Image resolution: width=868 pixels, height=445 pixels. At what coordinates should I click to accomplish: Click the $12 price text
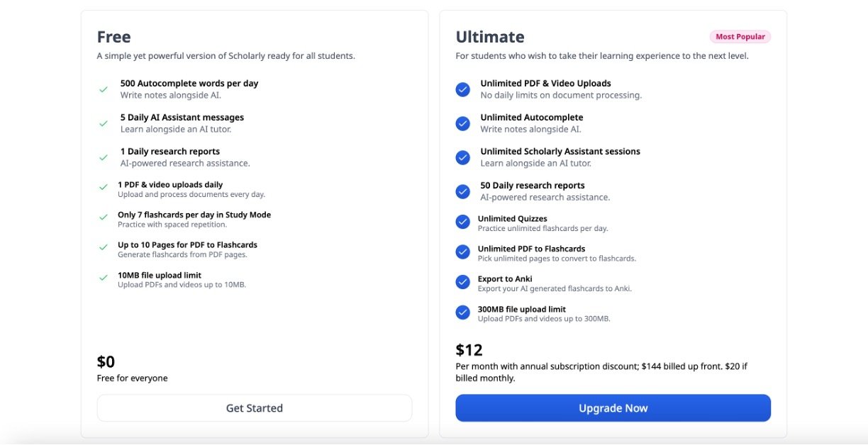click(x=469, y=350)
